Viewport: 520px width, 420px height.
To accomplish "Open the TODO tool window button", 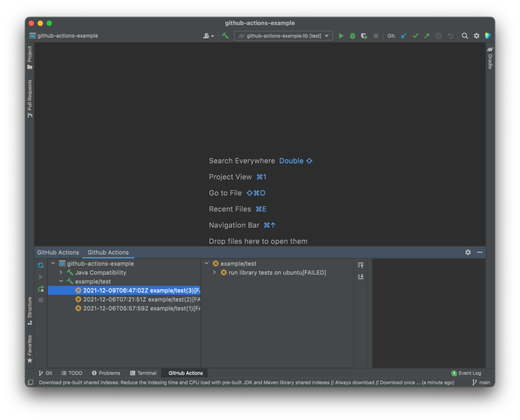I will coord(72,373).
